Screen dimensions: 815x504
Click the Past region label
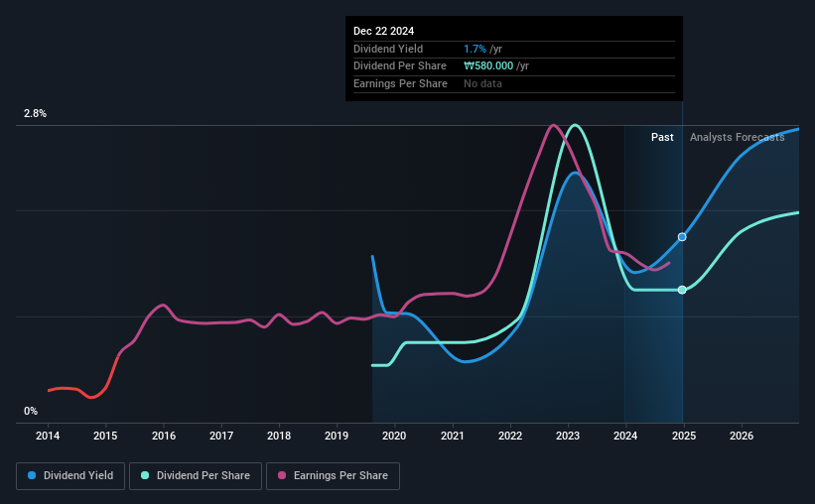click(x=662, y=137)
